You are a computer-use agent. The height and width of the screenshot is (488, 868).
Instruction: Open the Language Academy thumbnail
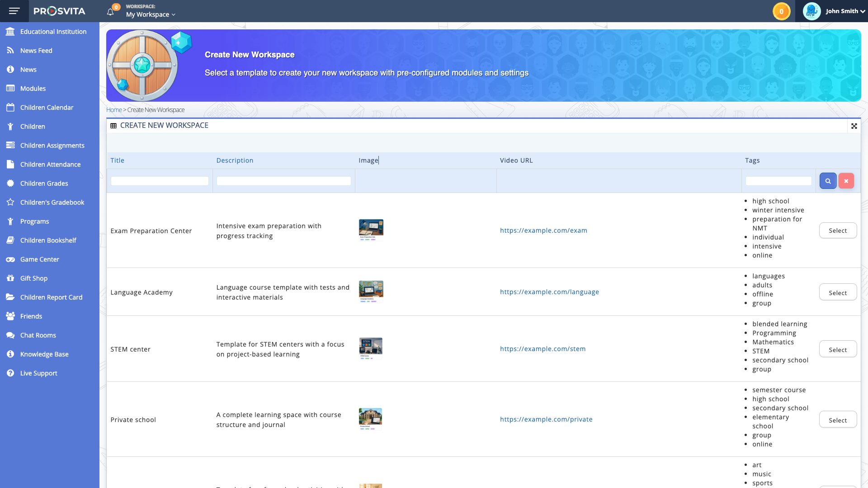(371, 291)
